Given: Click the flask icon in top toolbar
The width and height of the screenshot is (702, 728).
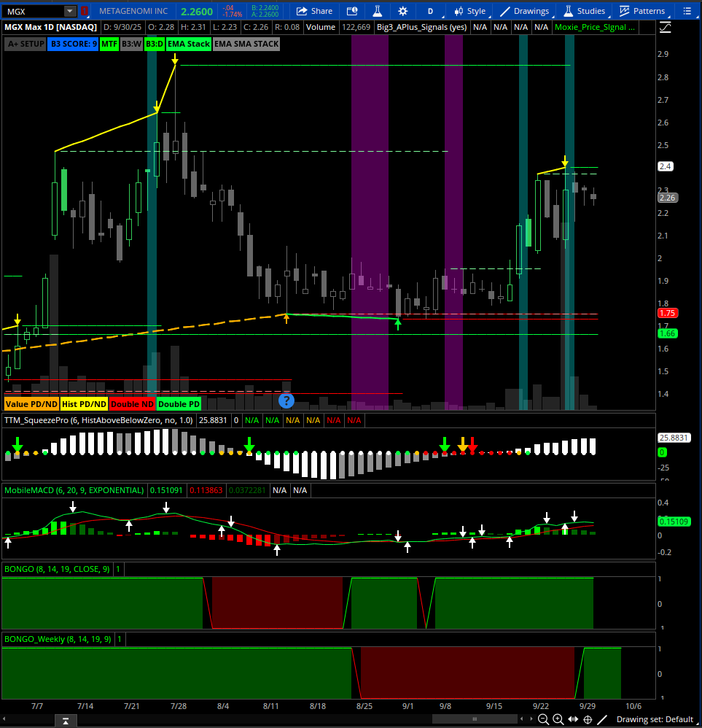Looking at the screenshot, I should tap(377, 11).
